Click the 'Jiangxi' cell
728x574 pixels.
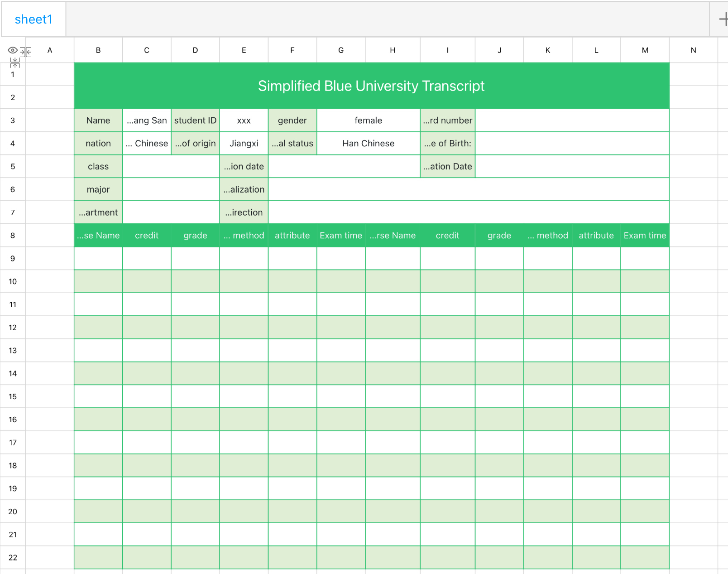[244, 144]
